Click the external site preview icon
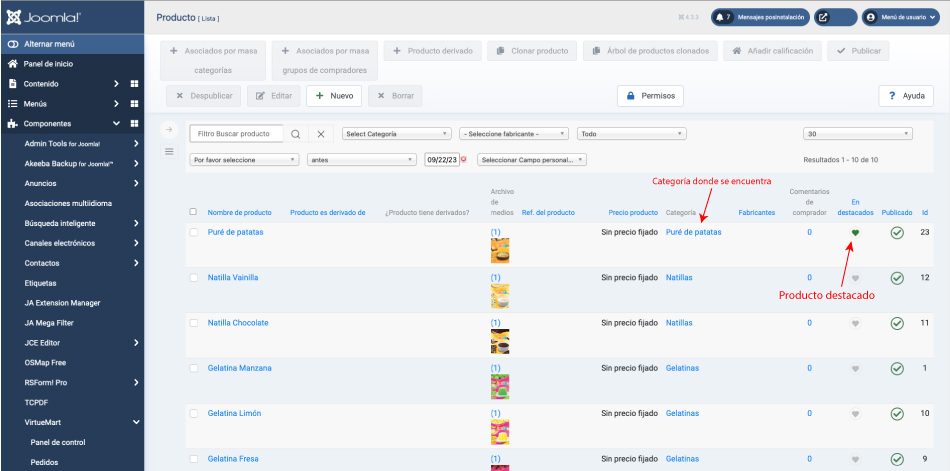 click(823, 17)
